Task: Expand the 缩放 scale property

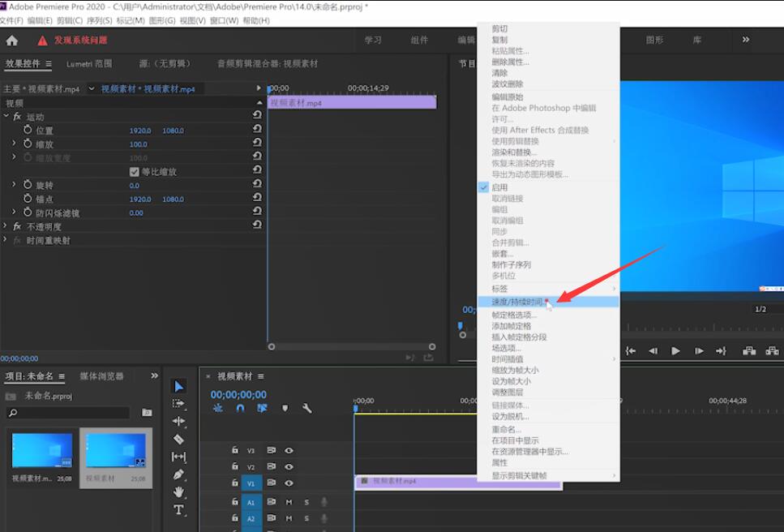Action: (x=14, y=143)
